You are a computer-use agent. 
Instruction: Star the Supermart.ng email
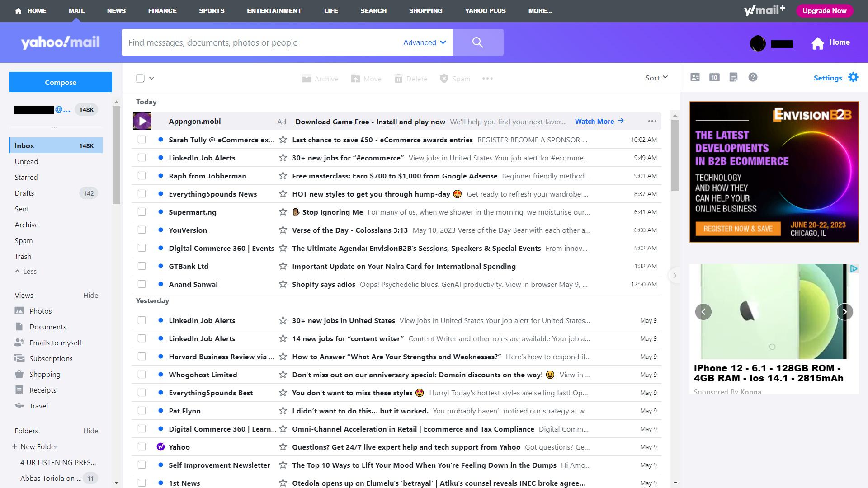pos(283,212)
